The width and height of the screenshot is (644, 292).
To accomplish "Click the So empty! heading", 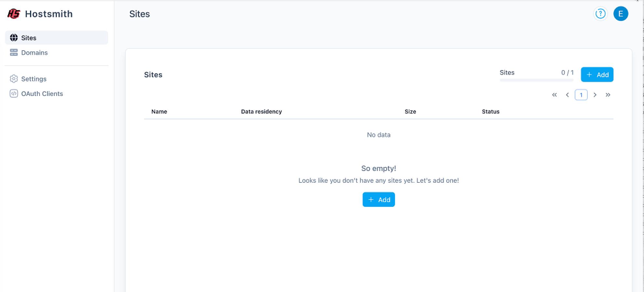I will tap(379, 168).
